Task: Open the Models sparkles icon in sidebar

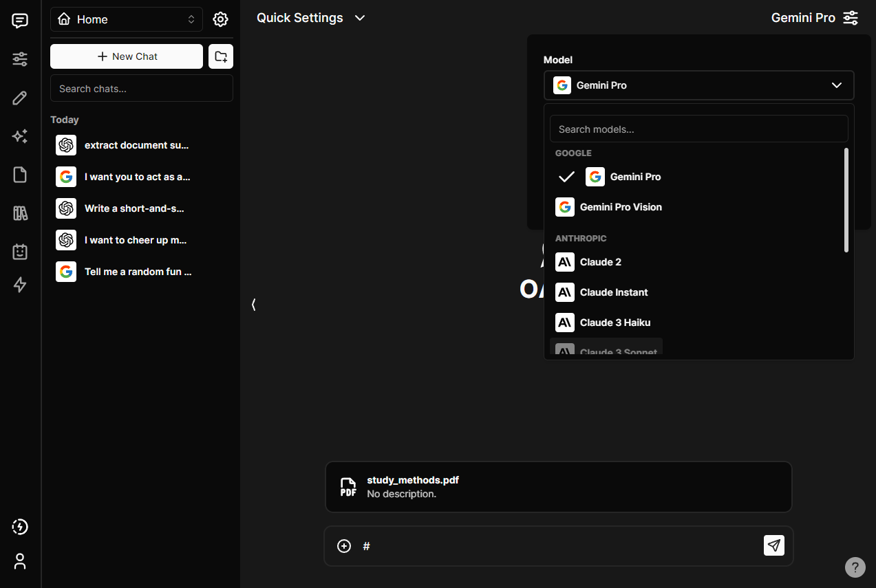Action: [20, 136]
